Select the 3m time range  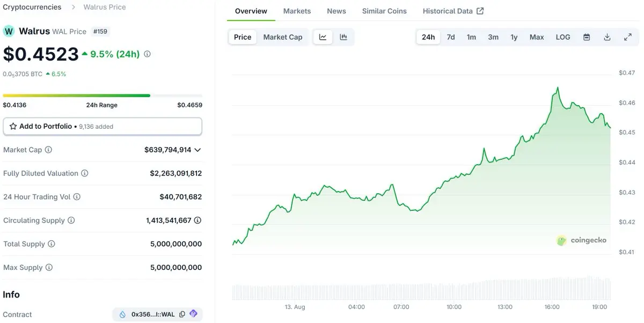(493, 37)
